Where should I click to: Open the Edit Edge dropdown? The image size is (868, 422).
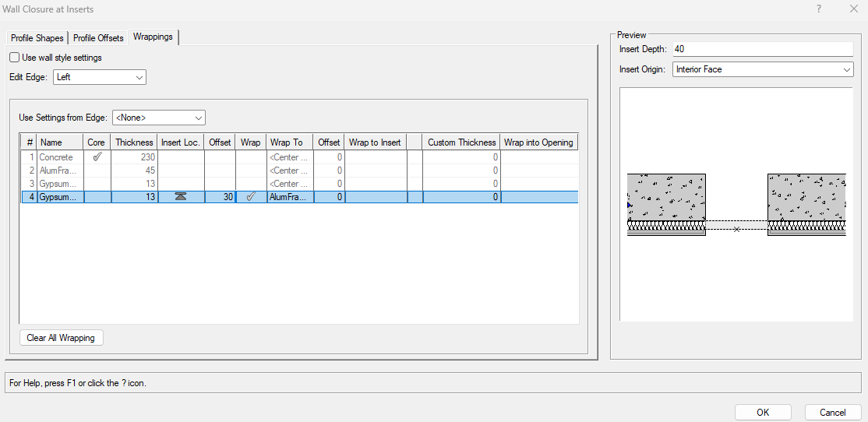[x=99, y=77]
